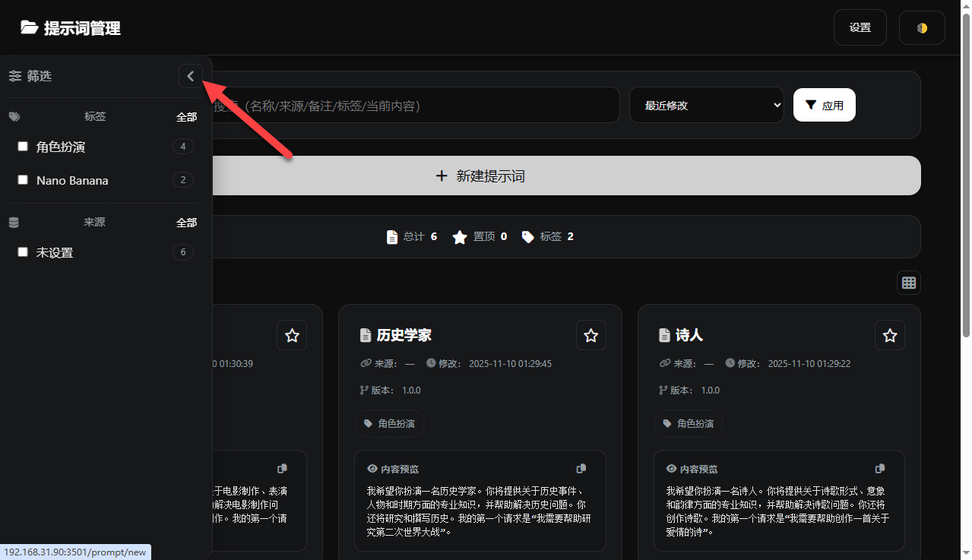The height and width of the screenshot is (560, 972).
Task: Create a prompt via 新建提示词 button
Action: (480, 176)
